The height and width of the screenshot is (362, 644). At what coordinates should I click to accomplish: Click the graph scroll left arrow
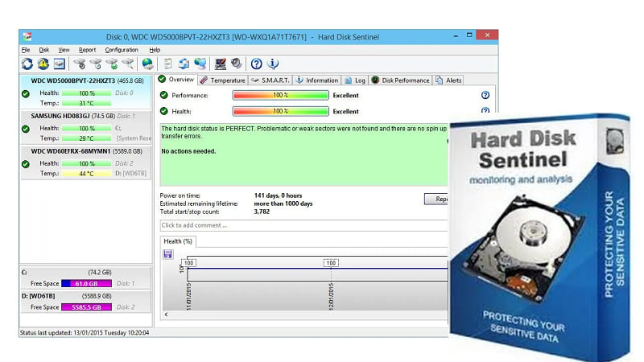click(166, 315)
